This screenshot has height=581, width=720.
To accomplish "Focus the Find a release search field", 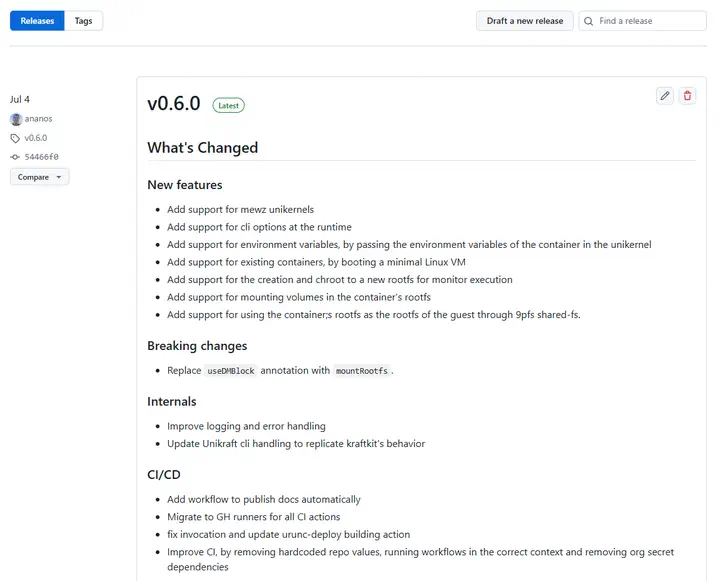I will point(650,21).
